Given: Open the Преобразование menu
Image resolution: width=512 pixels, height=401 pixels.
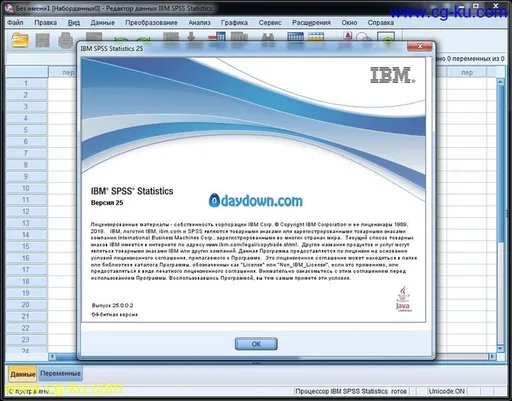Looking at the screenshot, I should [151, 23].
